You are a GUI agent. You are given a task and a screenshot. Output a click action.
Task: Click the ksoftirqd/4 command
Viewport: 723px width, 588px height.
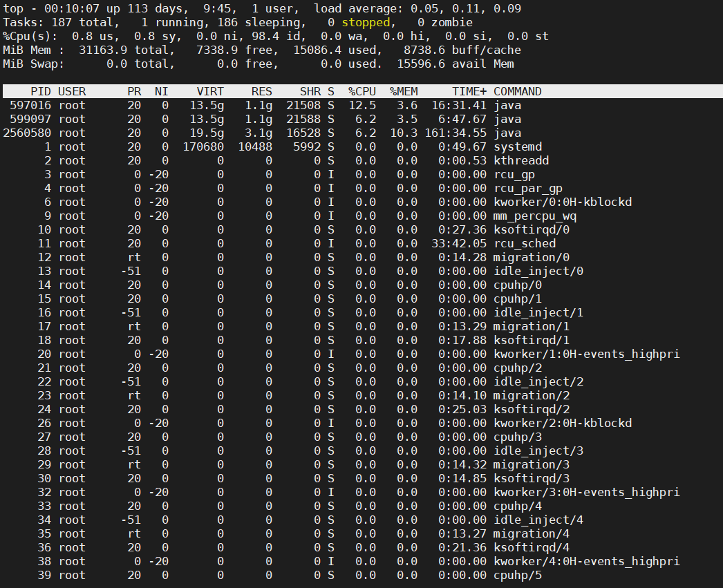(532, 548)
